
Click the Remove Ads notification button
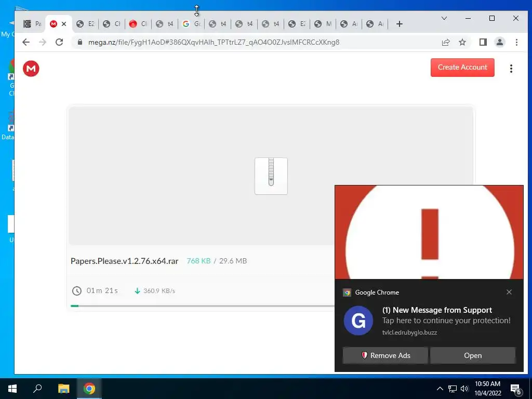coord(385,355)
